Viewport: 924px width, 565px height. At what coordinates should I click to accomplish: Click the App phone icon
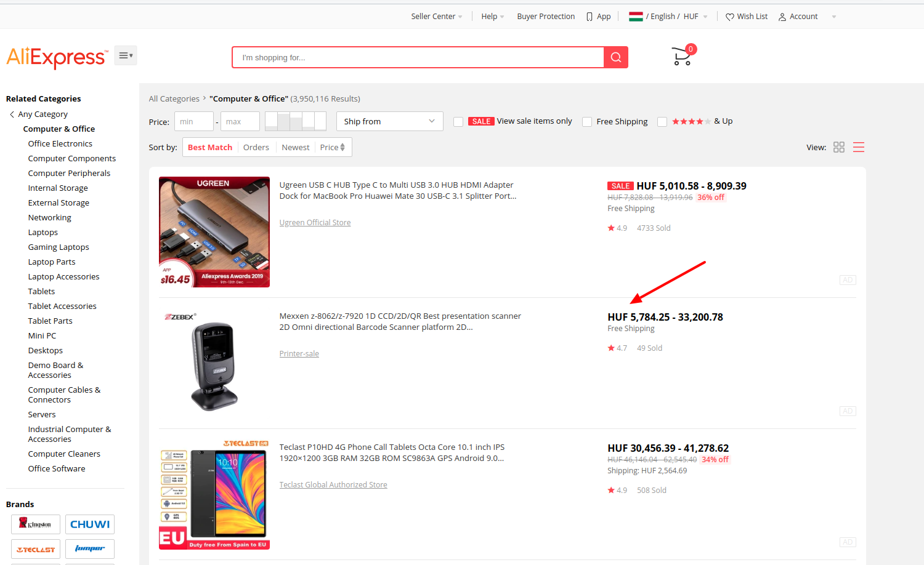pyautogui.click(x=590, y=17)
